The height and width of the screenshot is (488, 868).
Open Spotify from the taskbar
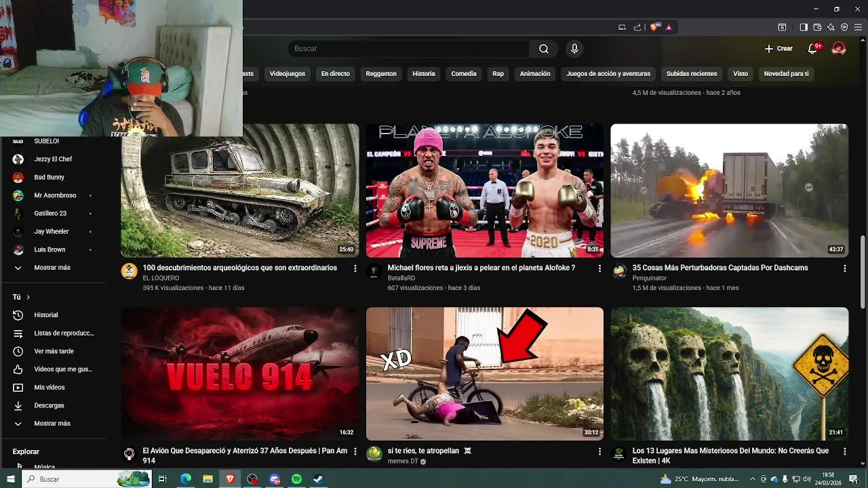click(x=296, y=479)
